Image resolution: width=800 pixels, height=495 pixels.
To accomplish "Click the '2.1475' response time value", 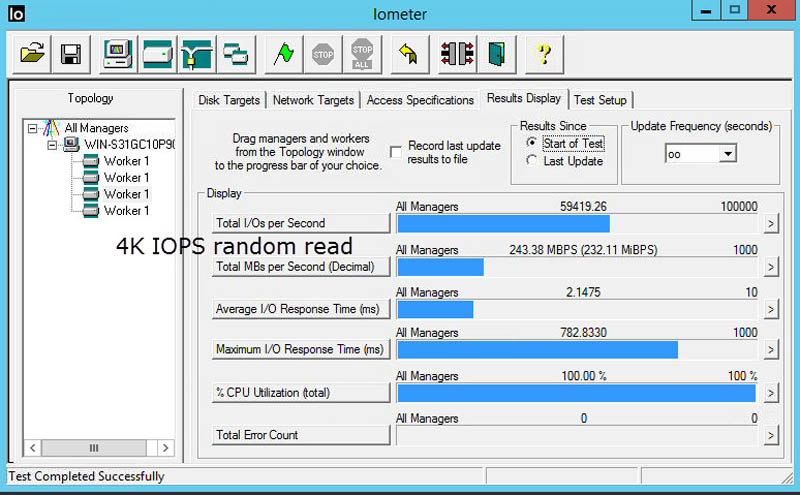I will pos(583,292).
